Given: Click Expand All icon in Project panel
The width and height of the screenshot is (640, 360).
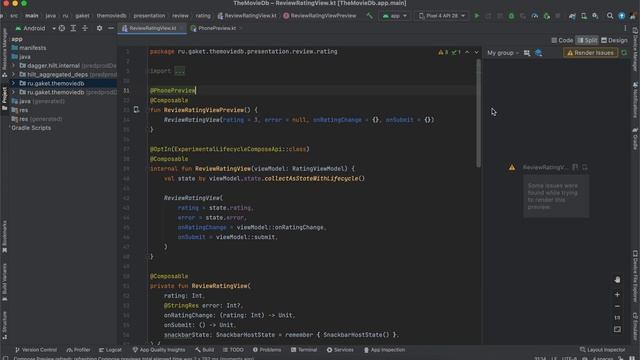Looking at the screenshot, I should pos(73,28).
